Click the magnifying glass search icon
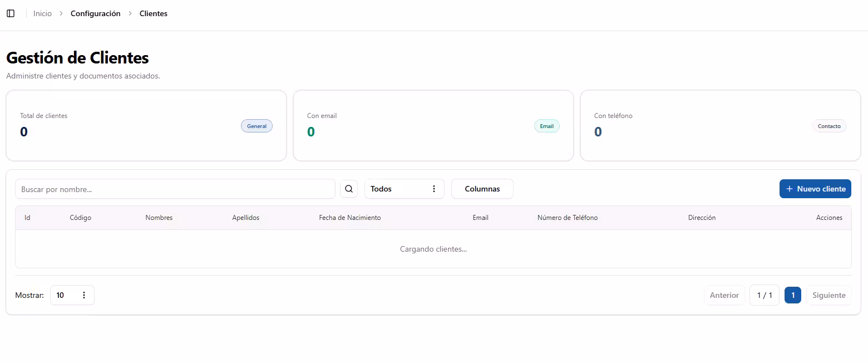 tap(349, 189)
